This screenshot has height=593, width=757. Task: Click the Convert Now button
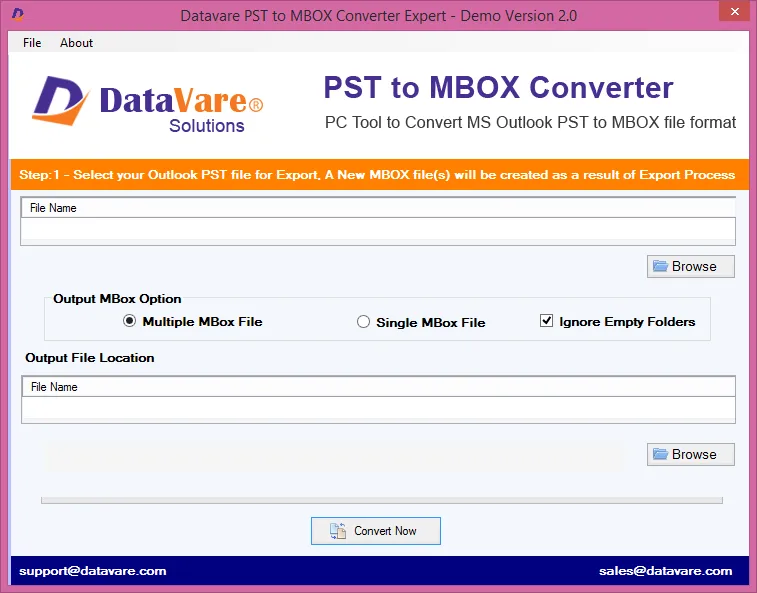[376, 531]
